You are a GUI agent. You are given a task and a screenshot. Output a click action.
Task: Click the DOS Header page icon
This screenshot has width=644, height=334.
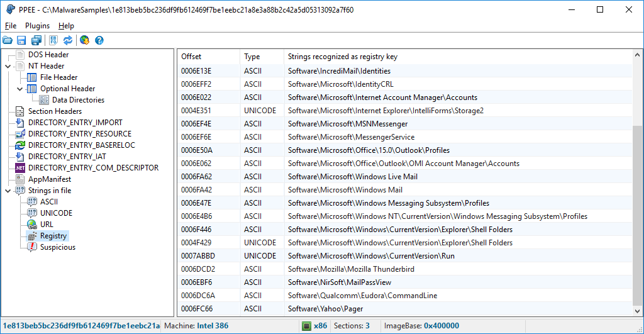19,55
